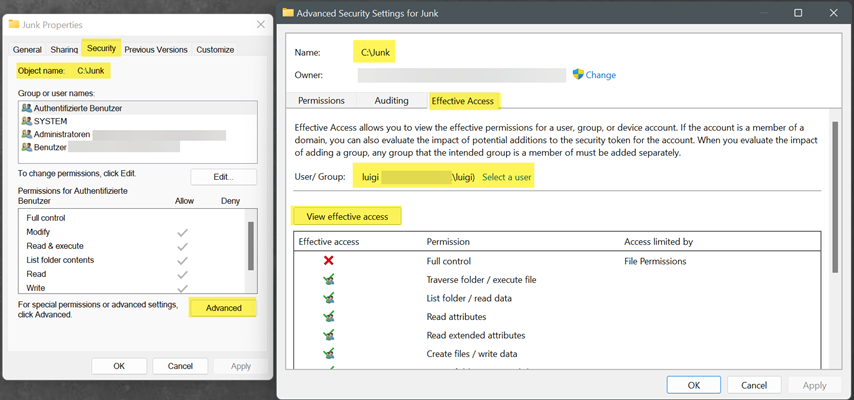Click the Permission column header
The image size is (854, 400).
point(448,241)
